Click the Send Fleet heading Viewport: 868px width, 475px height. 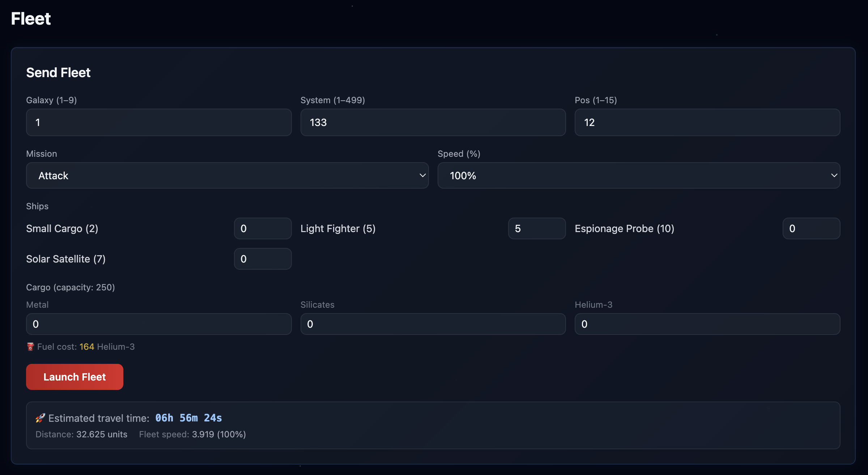pyautogui.click(x=58, y=73)
